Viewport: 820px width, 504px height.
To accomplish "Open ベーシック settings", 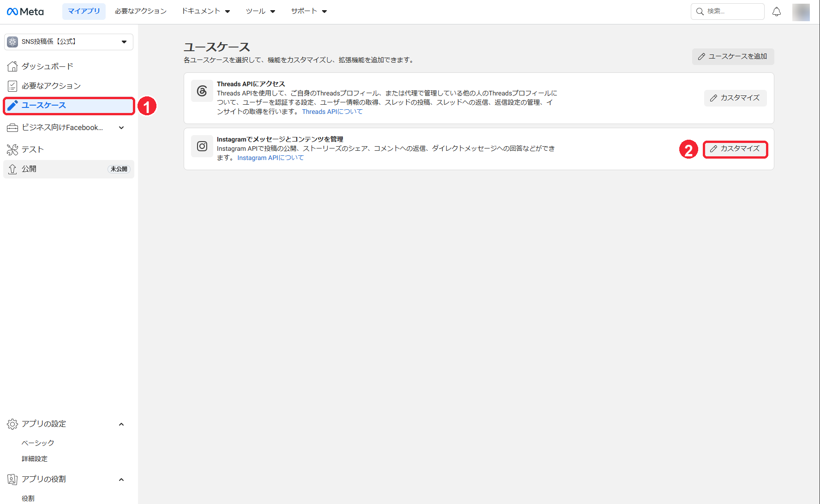I will tap(38, 443).
